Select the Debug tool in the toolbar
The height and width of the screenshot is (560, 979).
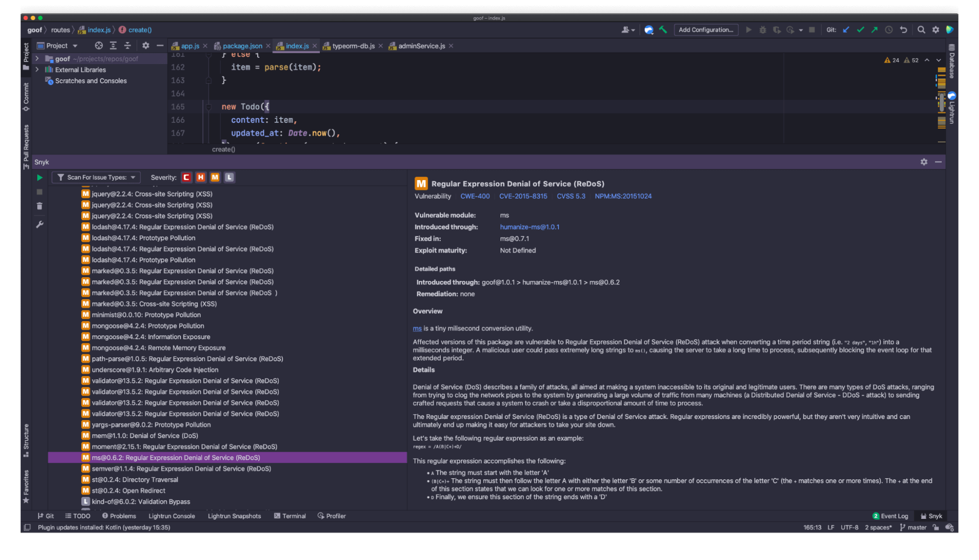click(x=763, y=29)
